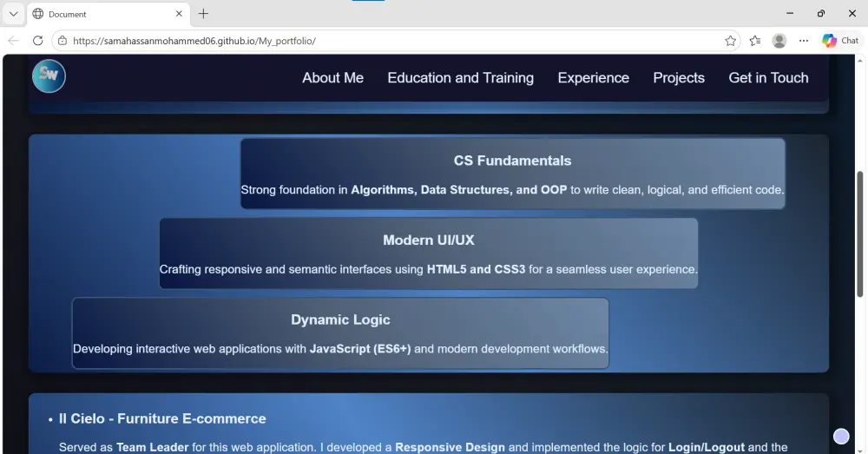Click the vertical page scrollbar thumb

point(860,234)
